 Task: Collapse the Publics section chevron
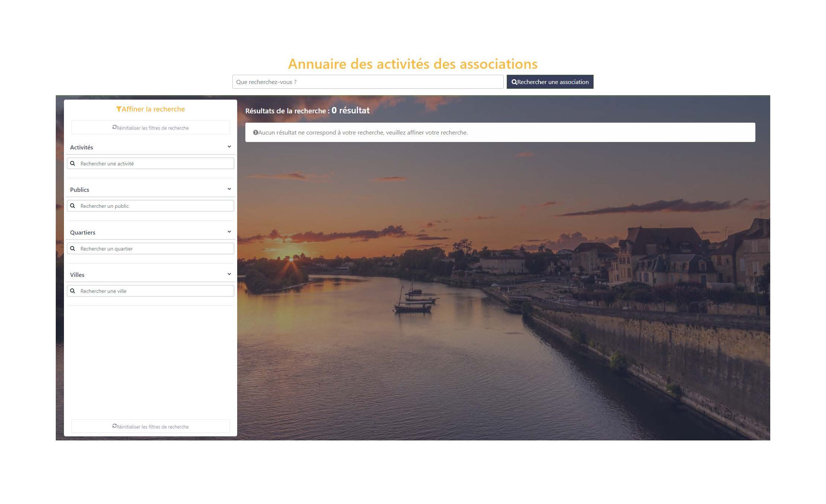point(229,189)
